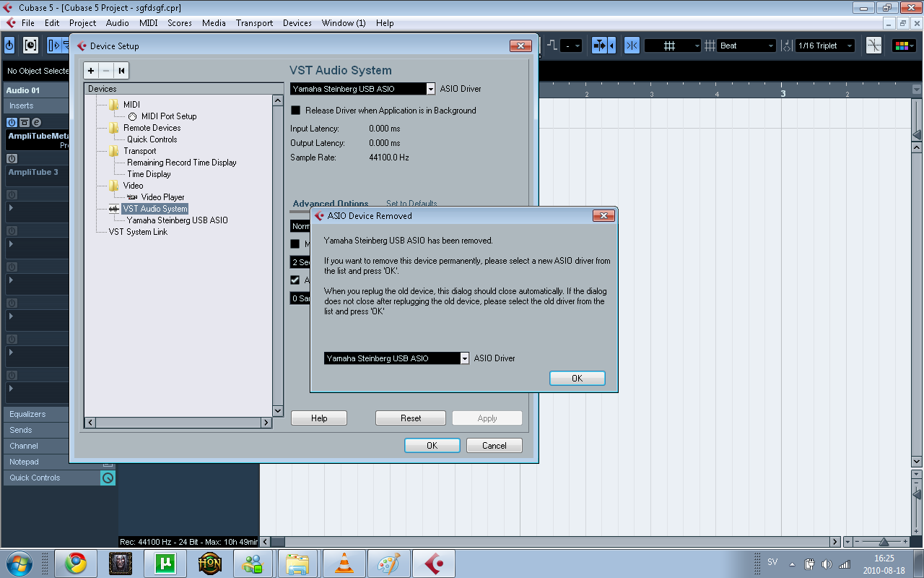Open the Devices menu
924x578 pixels.
click(297, 23)
